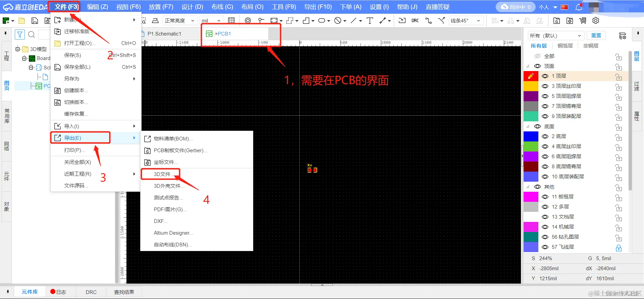Select the 铜箔层 layer filter
This screenshot has height=299, width=644.
[565, 46]
